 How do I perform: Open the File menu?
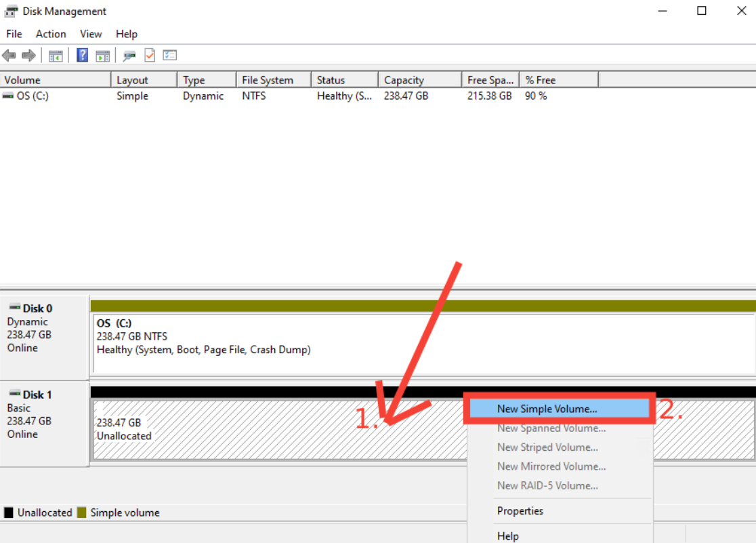[x=14, y=34]
